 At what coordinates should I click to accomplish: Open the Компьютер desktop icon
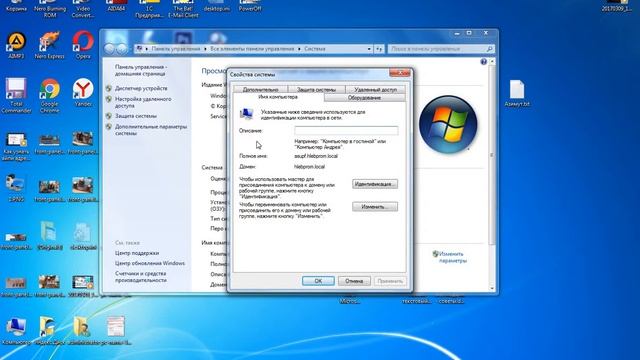(16, 329)
